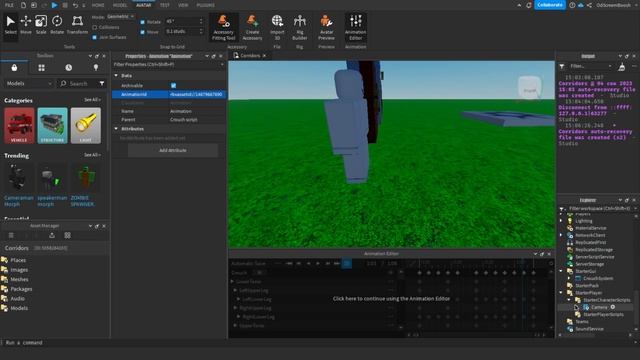Switch to the MODEL ribbon tab
This screenshot has width=640, height=360.
[120, 5]
